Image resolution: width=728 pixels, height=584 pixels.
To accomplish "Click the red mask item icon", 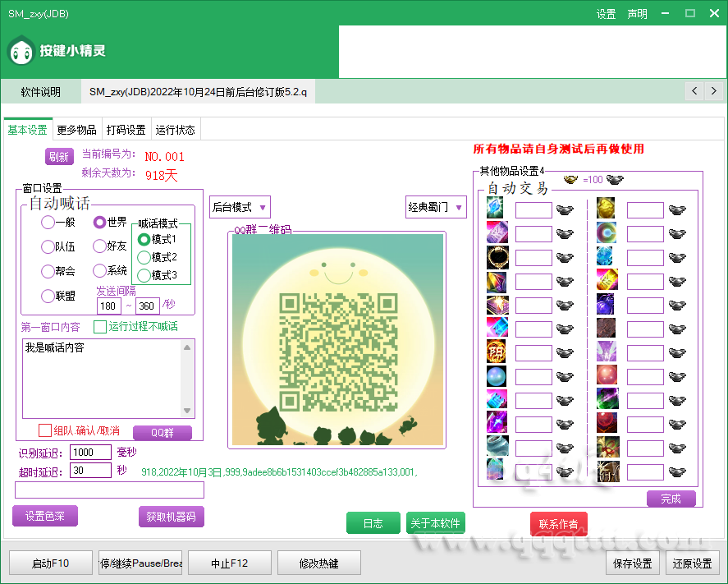I will 607,447.
